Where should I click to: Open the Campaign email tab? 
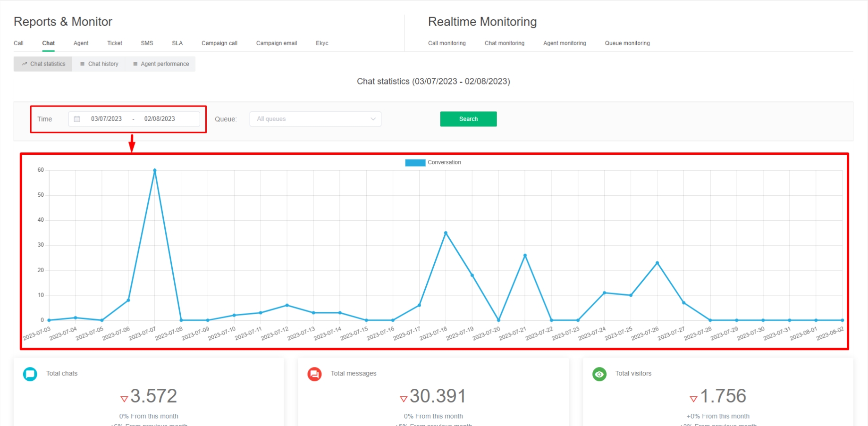pyautogui.click(x=277, y=43)
